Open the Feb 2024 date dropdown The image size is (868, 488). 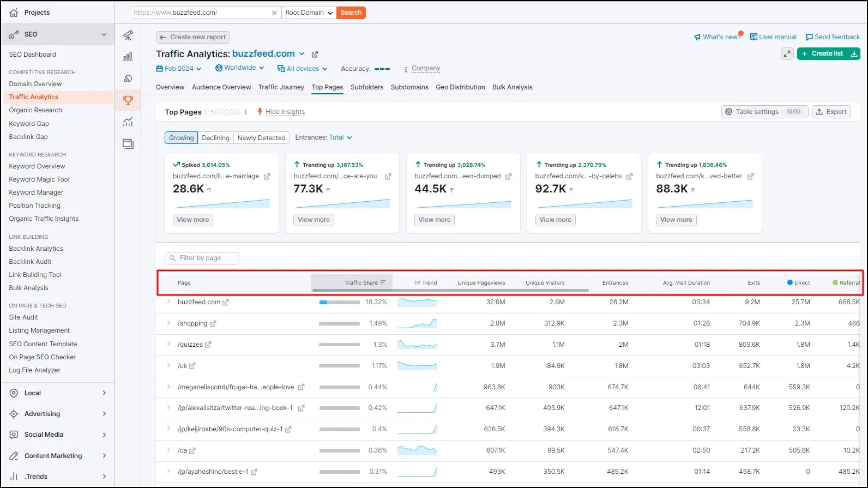(179, 69)
